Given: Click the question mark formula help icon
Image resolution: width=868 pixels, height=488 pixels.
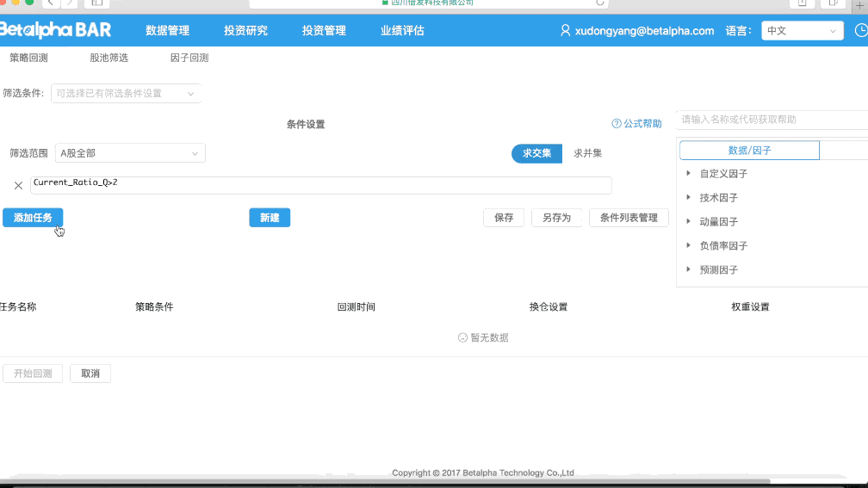Looking at the screenshot, I should pos(617,124).
